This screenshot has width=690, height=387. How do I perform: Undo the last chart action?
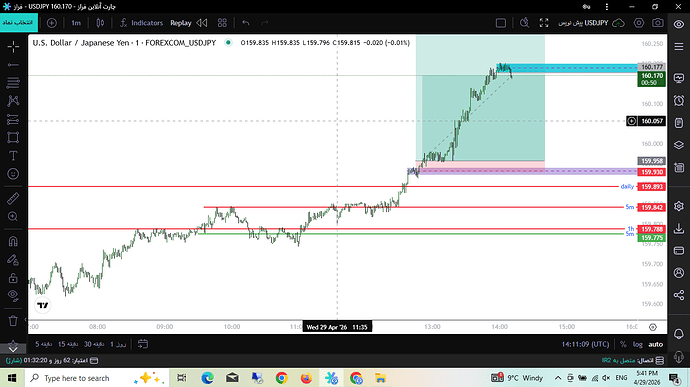point(246,23)
